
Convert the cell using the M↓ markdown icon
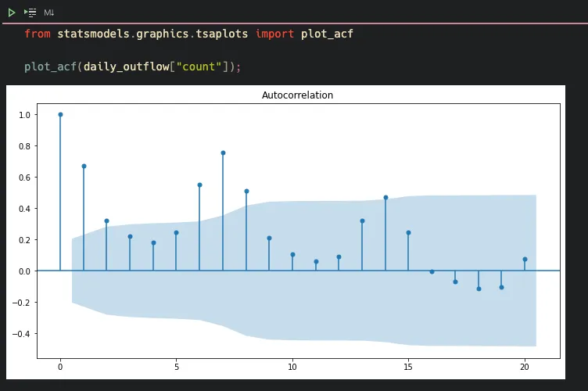48,13
